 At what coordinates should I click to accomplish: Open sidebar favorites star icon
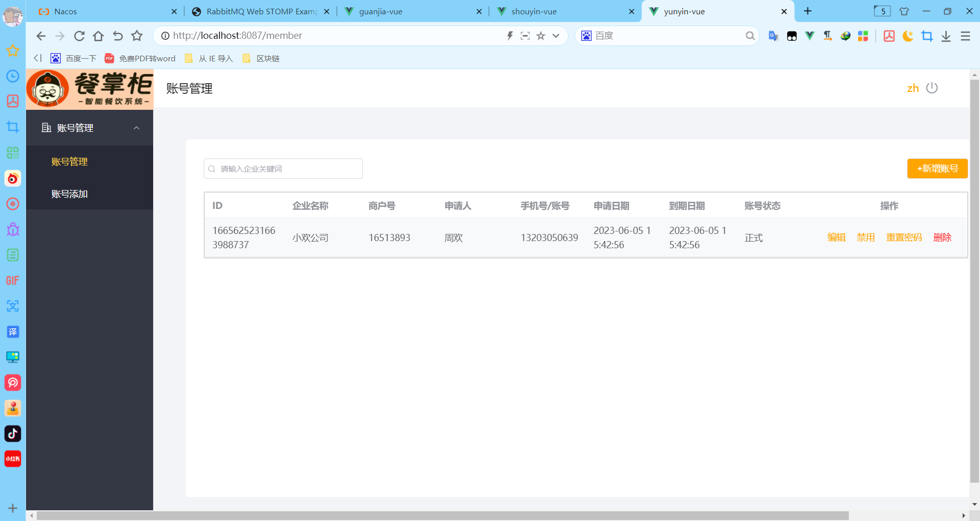click(x=13, y=50)
